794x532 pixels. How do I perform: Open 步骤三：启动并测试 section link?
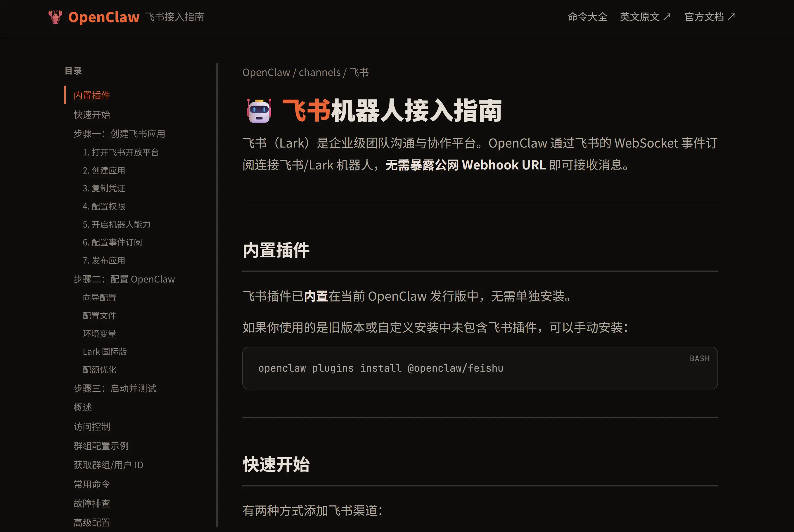[x=115, y=388]
